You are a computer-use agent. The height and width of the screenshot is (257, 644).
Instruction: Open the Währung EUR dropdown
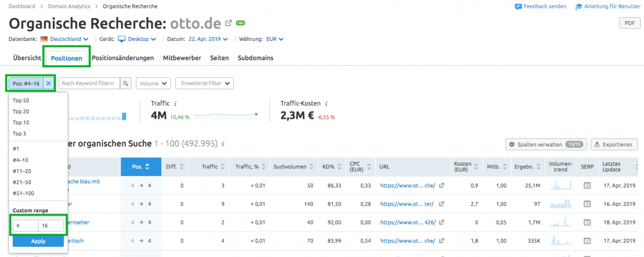pos(275,40)
